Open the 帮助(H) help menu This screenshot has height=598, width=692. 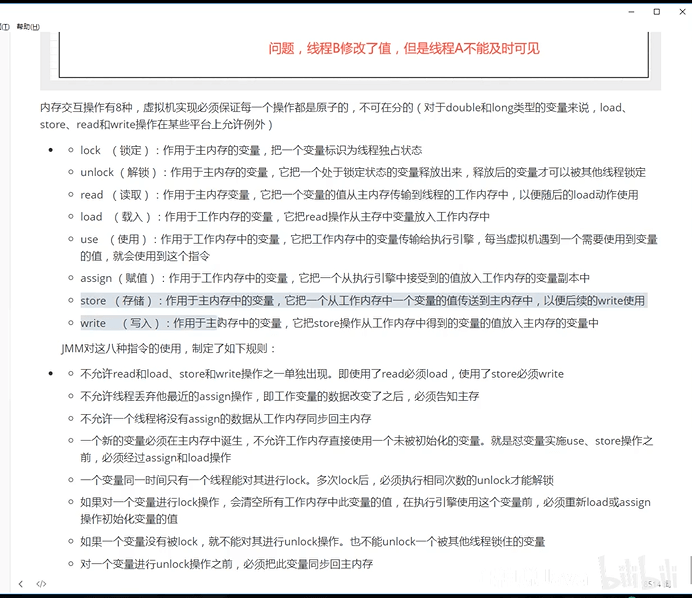(x=28, y=27)
